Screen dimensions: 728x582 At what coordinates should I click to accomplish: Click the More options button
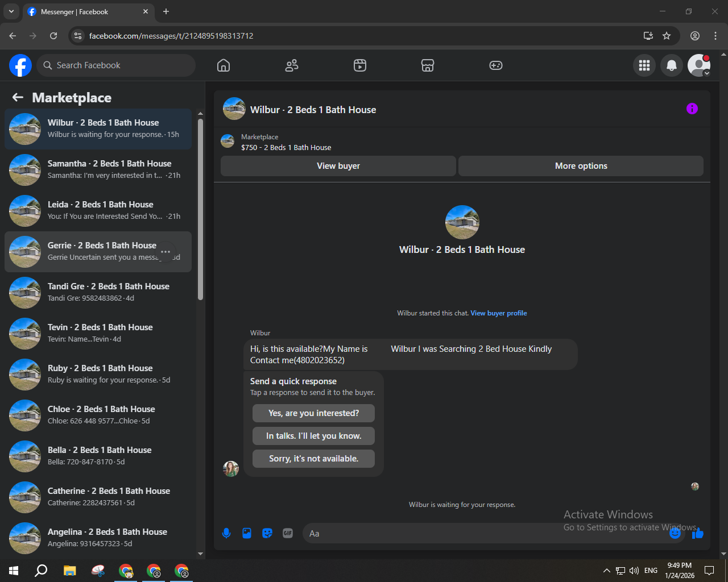pos(581,166)
